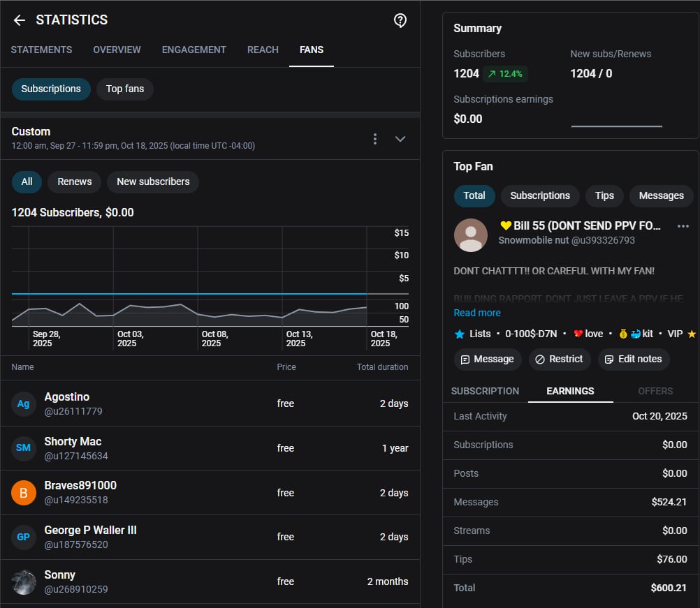This screenshot has height=608, width=700.
Task: Open the SUBSCRIPTION tab in fan details
Action: (485, 391)
